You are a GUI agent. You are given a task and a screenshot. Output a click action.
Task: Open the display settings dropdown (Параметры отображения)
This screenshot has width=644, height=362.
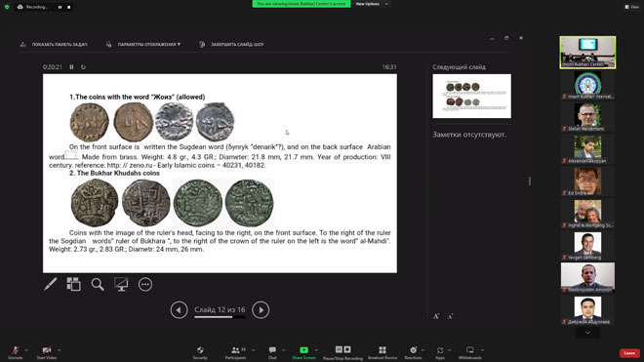click(143, 44)
